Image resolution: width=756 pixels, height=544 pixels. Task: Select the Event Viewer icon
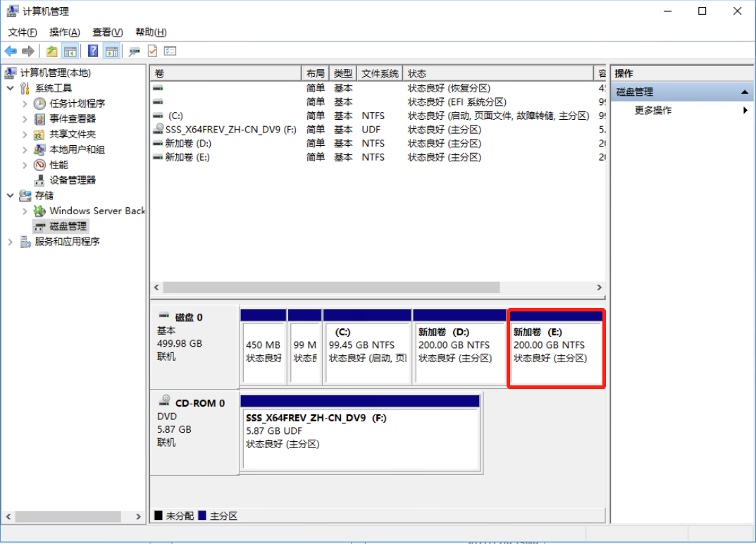(39, 119)
